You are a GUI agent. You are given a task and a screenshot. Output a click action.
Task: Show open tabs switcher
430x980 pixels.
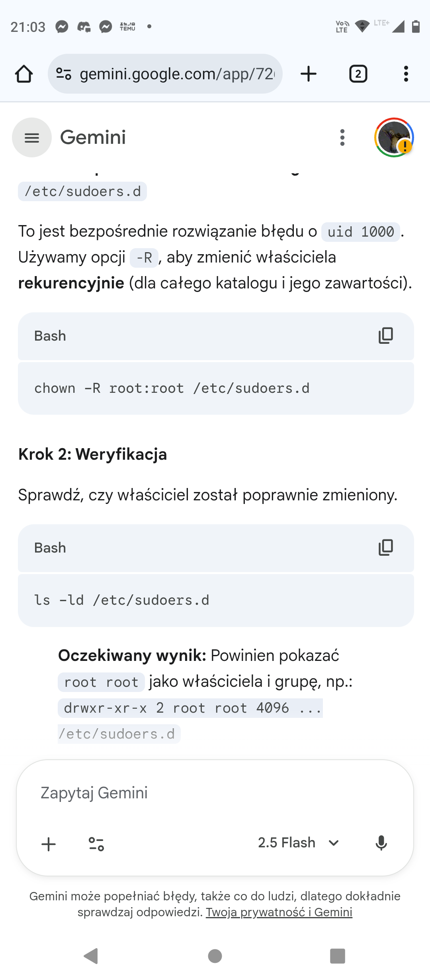358,74
